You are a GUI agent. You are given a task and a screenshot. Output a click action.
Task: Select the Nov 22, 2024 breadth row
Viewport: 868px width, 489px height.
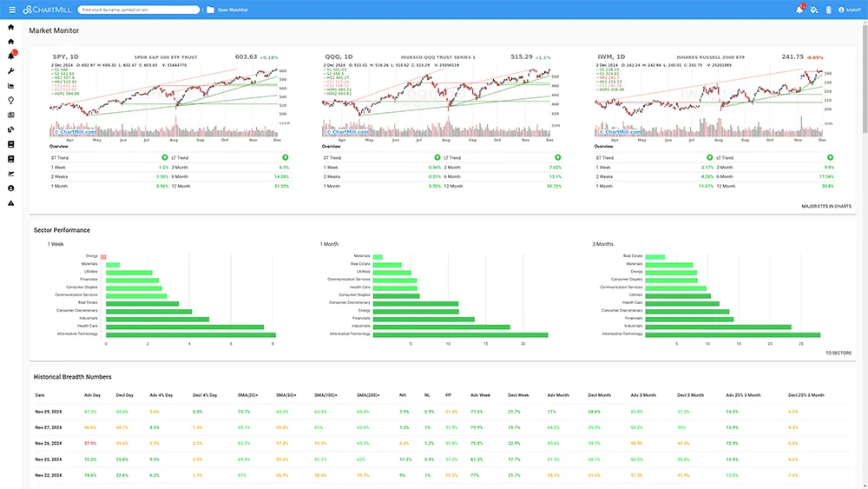point(440,475)
